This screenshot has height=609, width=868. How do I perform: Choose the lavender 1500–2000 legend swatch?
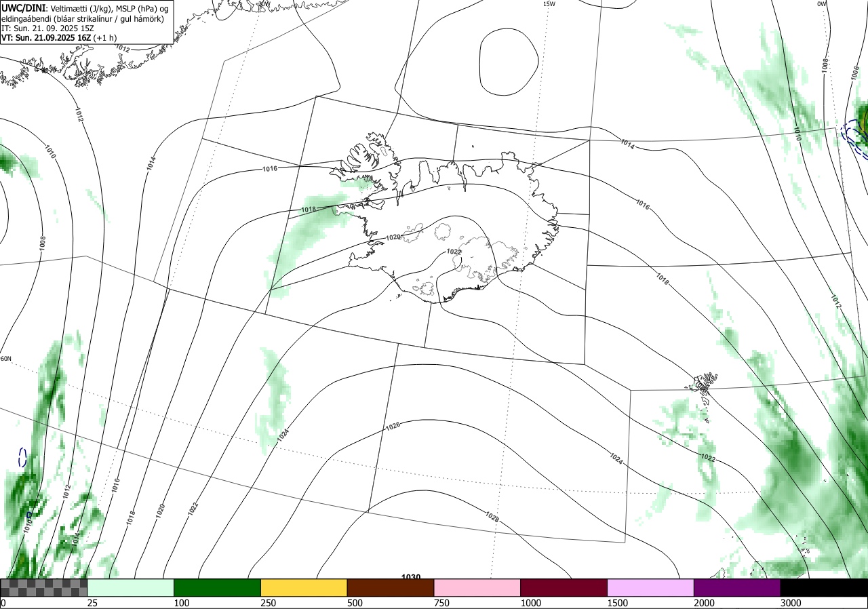651,587
